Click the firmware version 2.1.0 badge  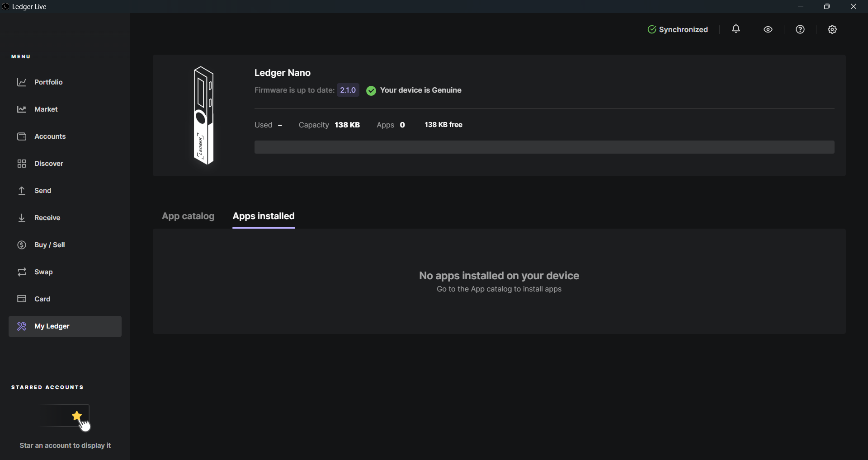[x=348, y=90]
